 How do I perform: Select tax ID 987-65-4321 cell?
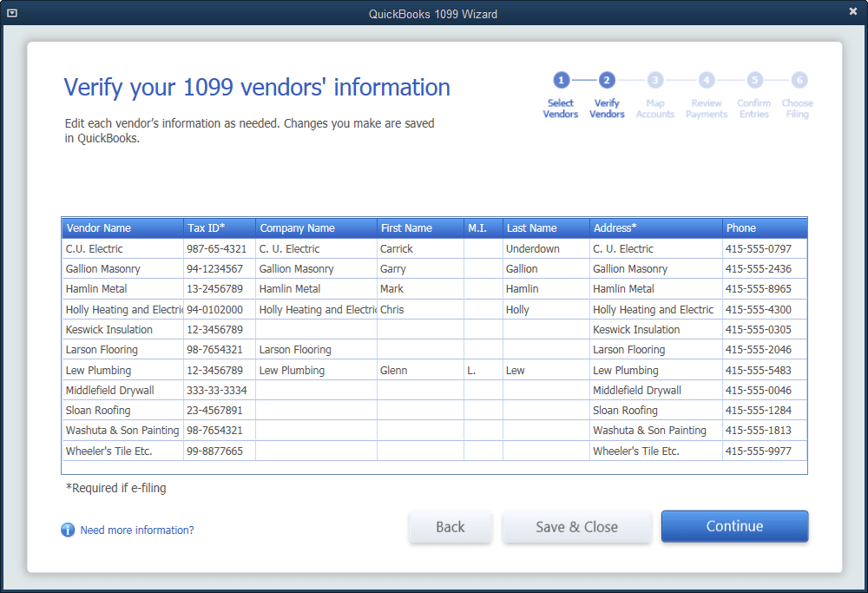tap(220, 248)
